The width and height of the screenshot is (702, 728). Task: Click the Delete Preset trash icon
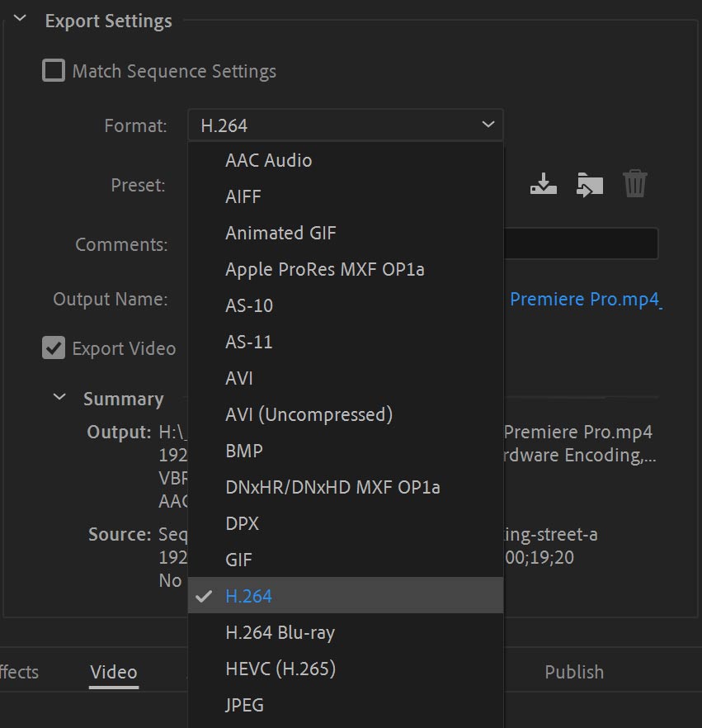point(634,183)
